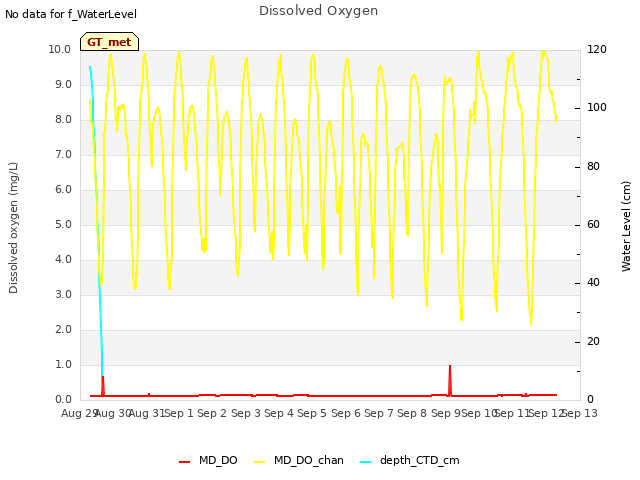Image resolution: width=640 pixels, height=480 pixels.
Task: Click the 8.0 left axis tick label
Action: [63, 120]
